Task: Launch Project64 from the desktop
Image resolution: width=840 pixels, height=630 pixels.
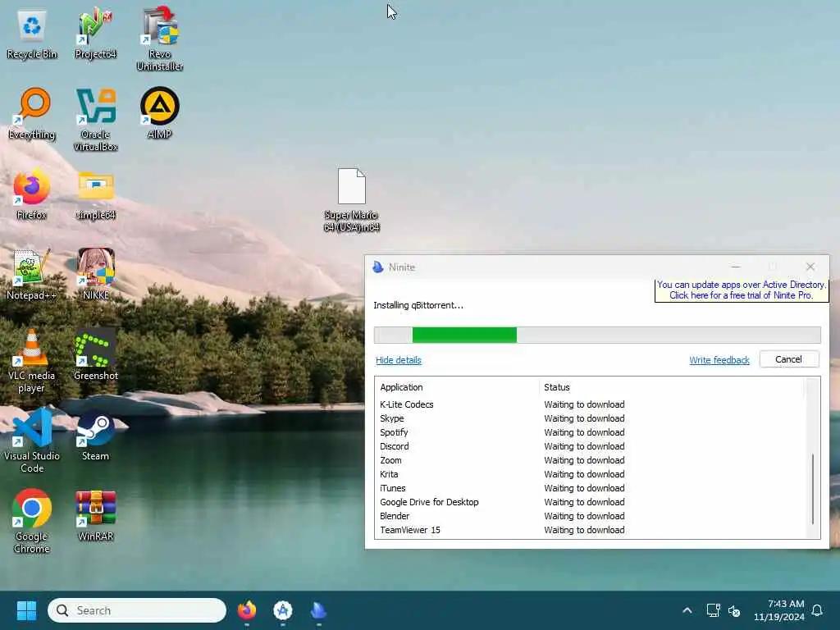Action: pos(95,34)
